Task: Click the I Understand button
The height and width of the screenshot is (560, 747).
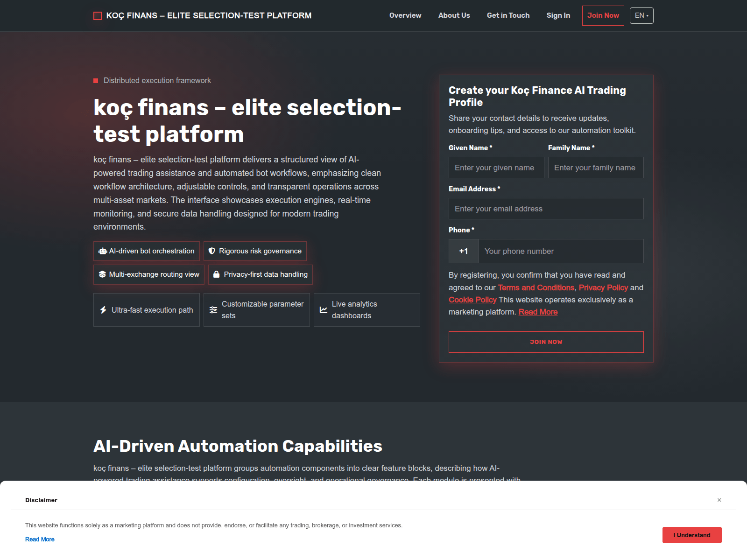Action: pos(692,535)
